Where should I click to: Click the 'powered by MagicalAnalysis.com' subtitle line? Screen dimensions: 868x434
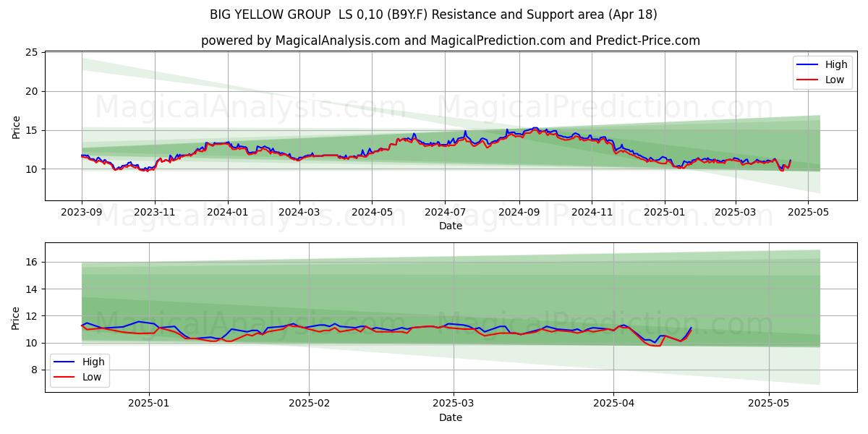tap(450, 41)
